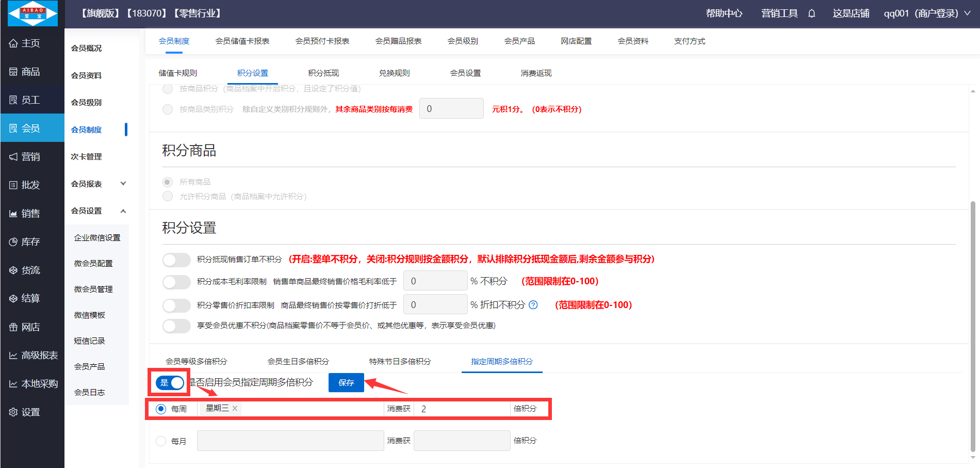This screenshot has width=980, height=468.
Task: Click the blue 保存 button
Action: click(x=346, y=383)
